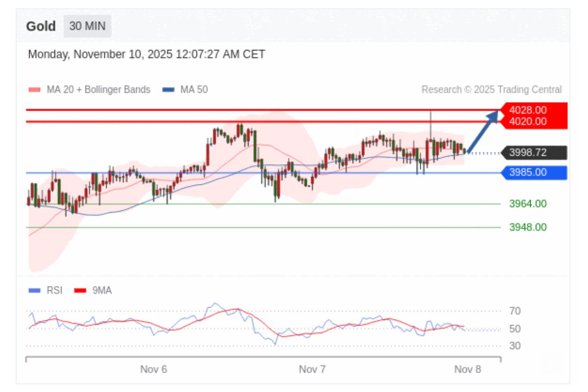Toggle the MA 50 legend label
This screenshot has width=588, height=392.
click(194, 90)
